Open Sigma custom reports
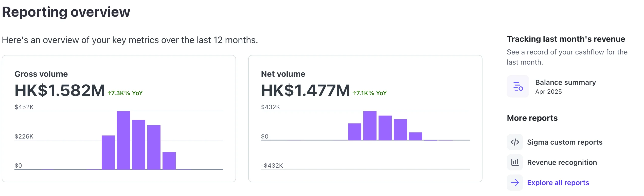The height and width of the screenshot is (196, 644). (565, 142)
